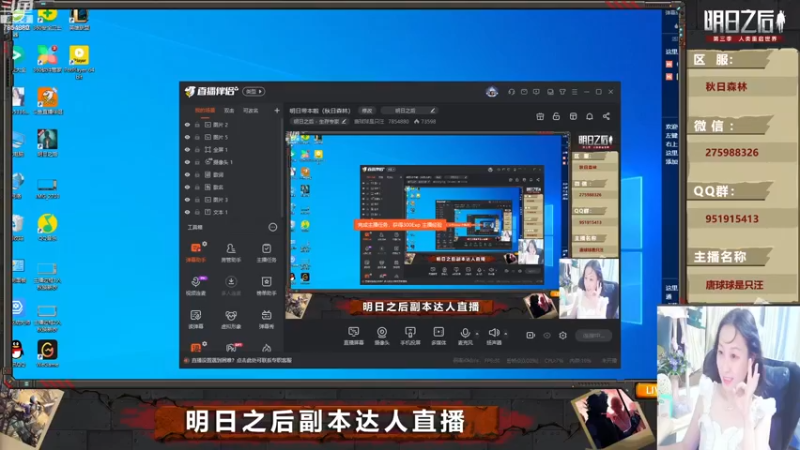The image size is (800, 450).
Task: Open the 弹幕助手 danmaku assistant tool
Action: (x=196, y=252)
